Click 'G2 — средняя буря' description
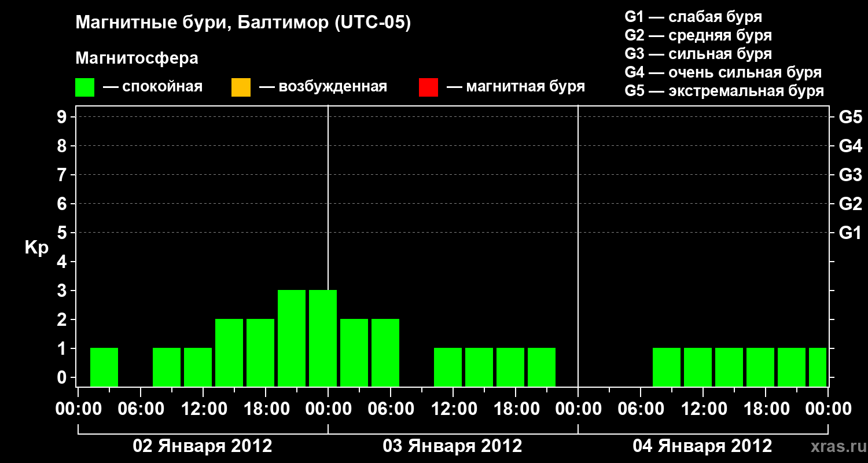Screen dimensions: 868x463 click(698, 35)
